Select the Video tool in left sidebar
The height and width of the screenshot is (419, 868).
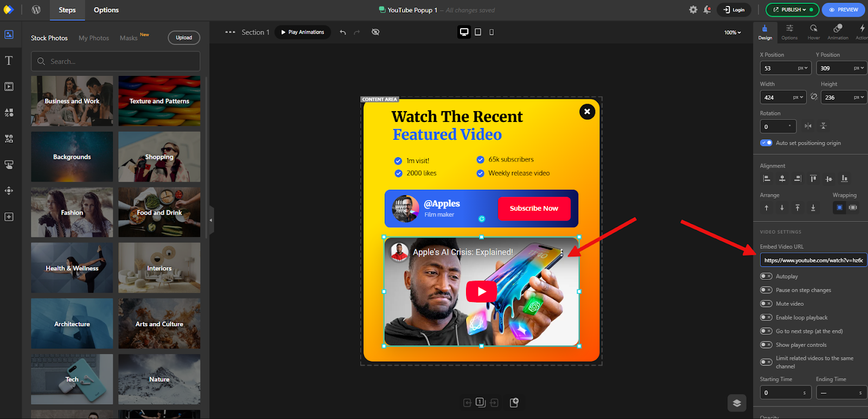(x=9, y=86)
